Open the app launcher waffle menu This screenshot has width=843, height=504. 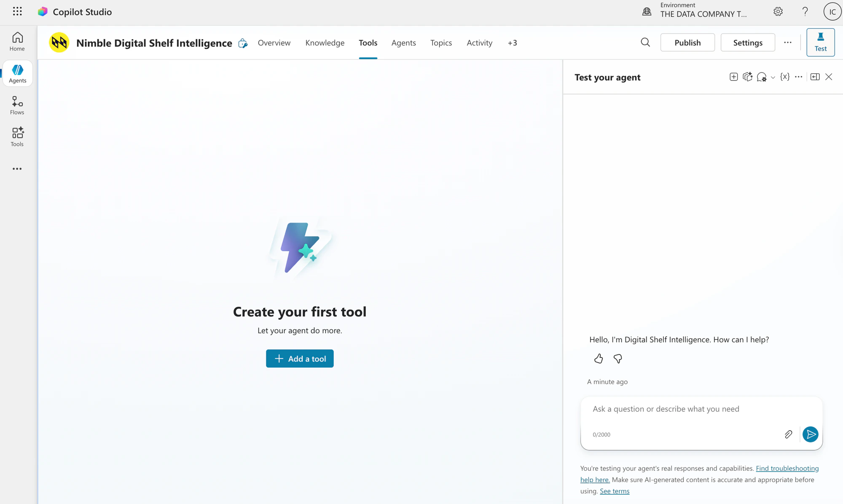pos(17,11)
